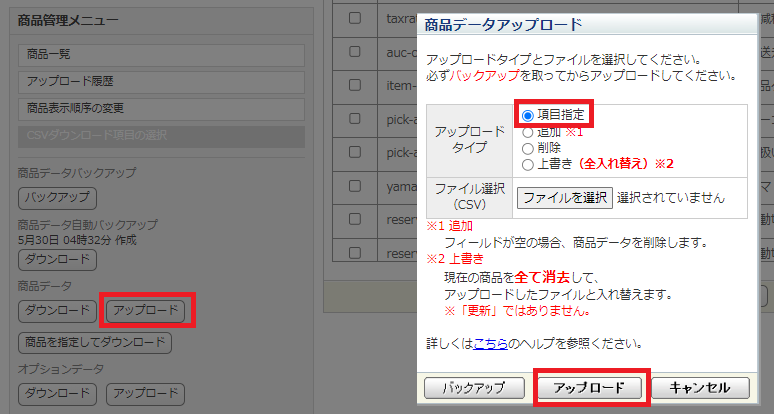774x414 pixels.
Task: Select the 項目指定 upload type radio
Action: coord(528,116)
